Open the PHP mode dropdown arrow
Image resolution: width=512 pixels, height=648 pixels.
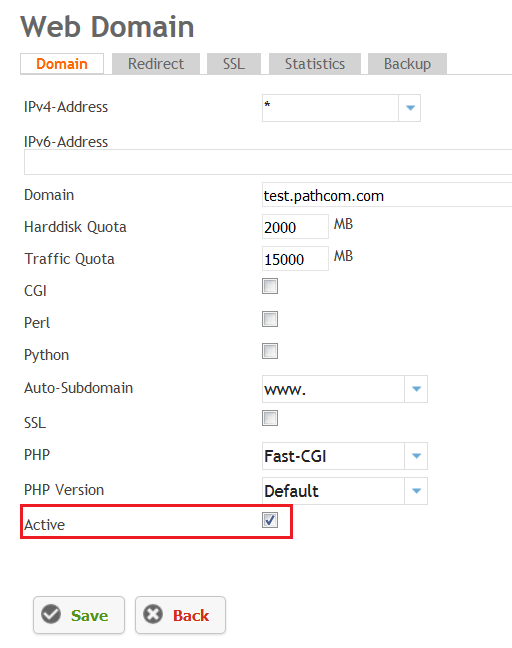pyautogui.click(x=416, y=456)
